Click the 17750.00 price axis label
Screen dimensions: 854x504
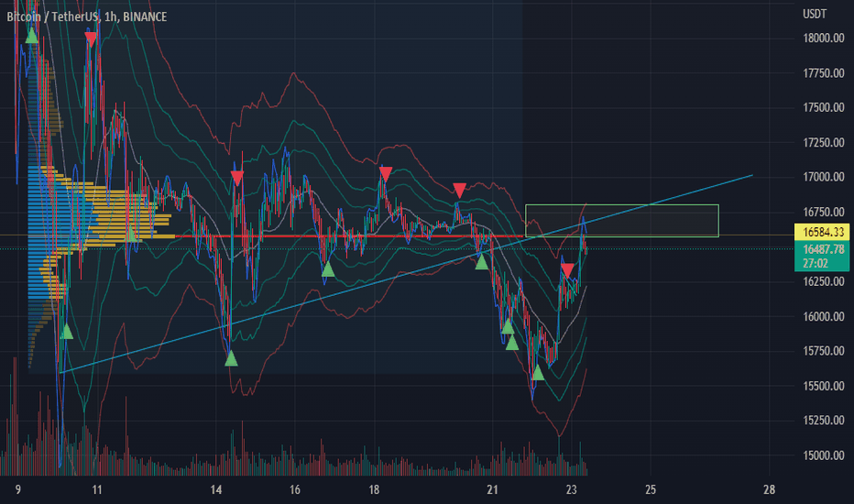pyautogui.click(x=824, y=73)
